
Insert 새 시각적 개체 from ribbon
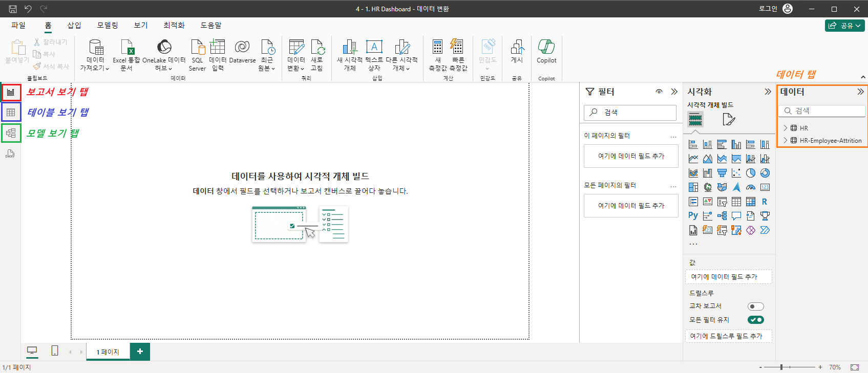pyautogui.click(x=350, y=55)
